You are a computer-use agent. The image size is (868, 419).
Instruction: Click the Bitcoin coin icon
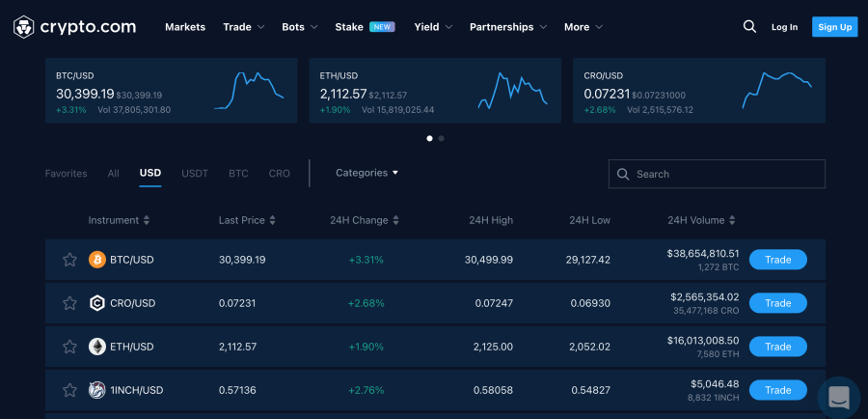[96, 260]
